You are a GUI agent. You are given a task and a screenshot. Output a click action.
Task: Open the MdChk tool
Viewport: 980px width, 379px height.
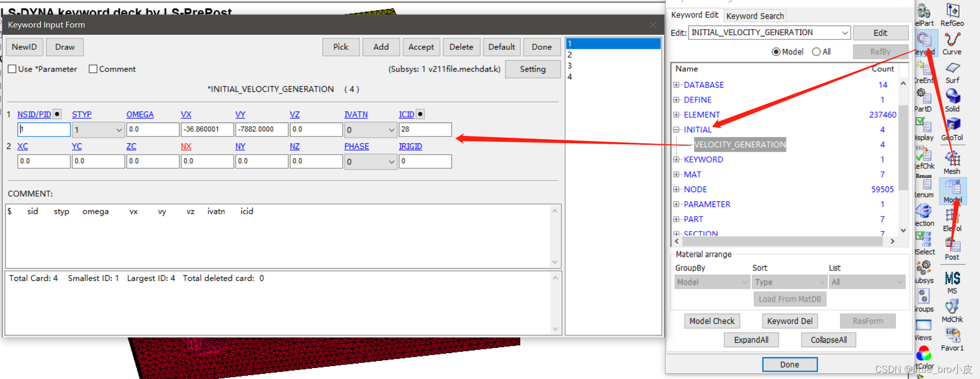pos(953,311)
